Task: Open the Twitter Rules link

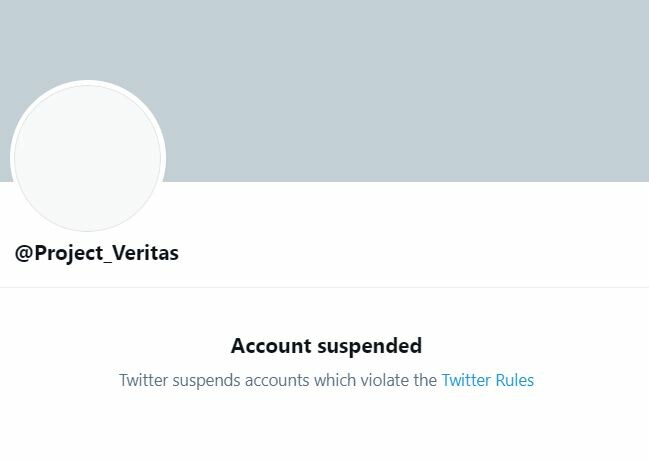Action: point(488,380)
